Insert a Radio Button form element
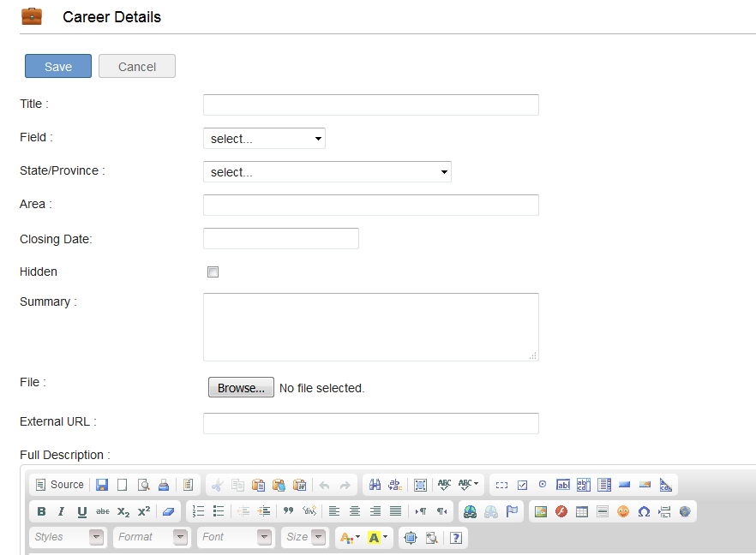The image size is (756, 555). [x=543, y=485]
